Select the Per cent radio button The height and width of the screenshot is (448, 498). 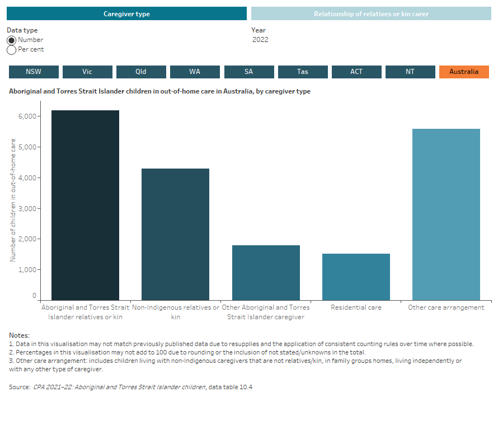coord(11,49)
